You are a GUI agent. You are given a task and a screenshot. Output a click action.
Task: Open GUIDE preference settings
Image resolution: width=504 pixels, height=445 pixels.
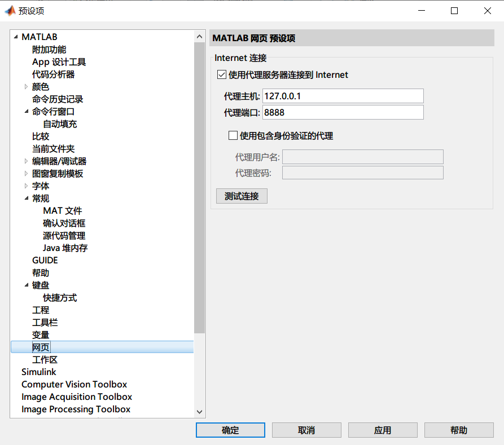pos(45,260)
